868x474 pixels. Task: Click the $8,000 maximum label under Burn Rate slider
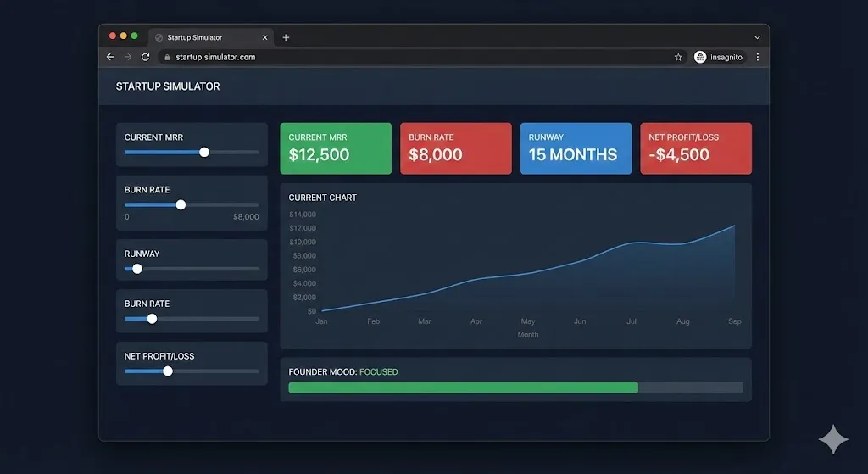[246, 217]
